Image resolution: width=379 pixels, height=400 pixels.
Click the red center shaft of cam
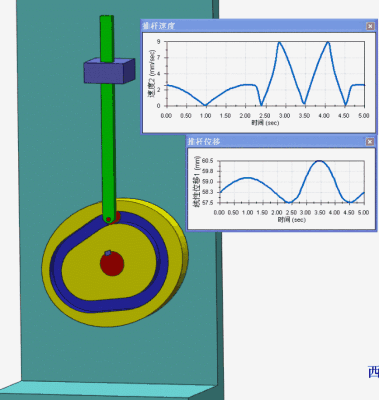tap(112, 263)
